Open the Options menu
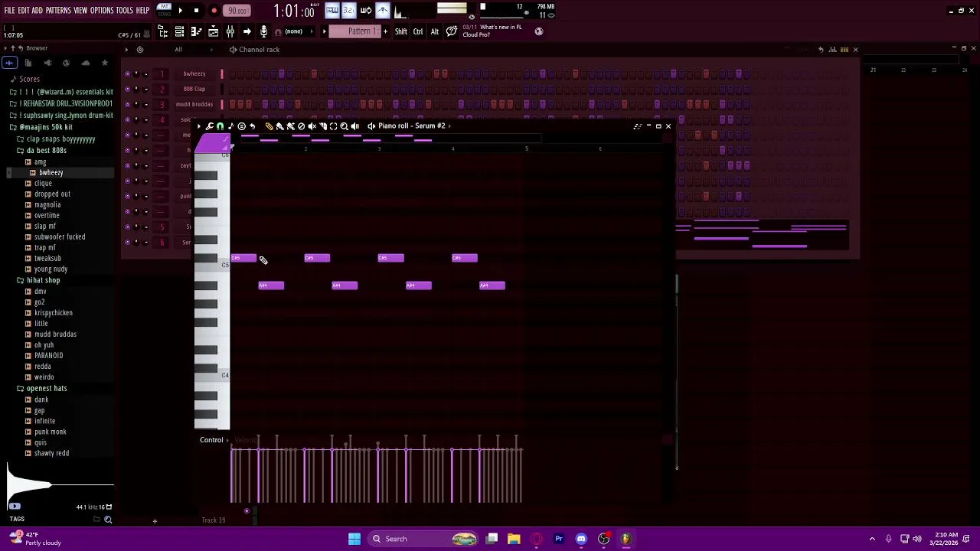Image resolution: width=980 pixels, height=551 pixels. click(x=102, y=11)
